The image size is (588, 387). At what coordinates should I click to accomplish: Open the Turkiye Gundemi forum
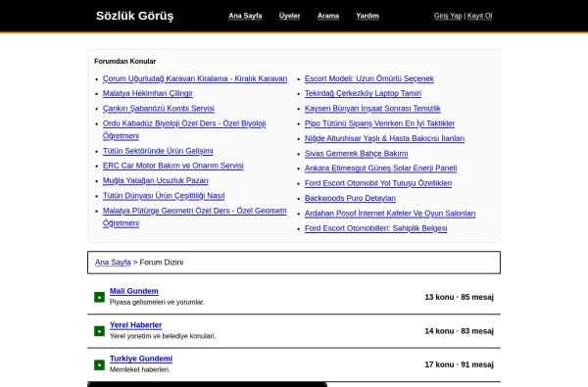pos(141,359)
